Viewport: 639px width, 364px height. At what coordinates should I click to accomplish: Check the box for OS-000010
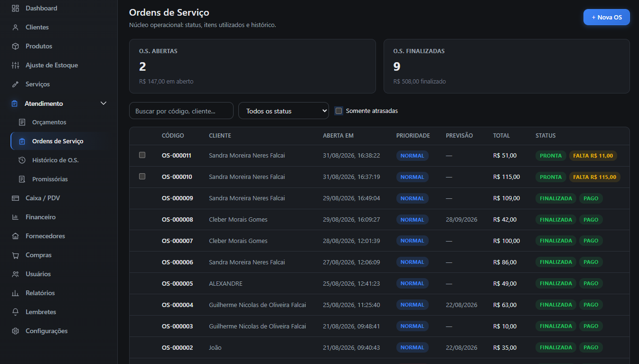click(x=142, y=177)
